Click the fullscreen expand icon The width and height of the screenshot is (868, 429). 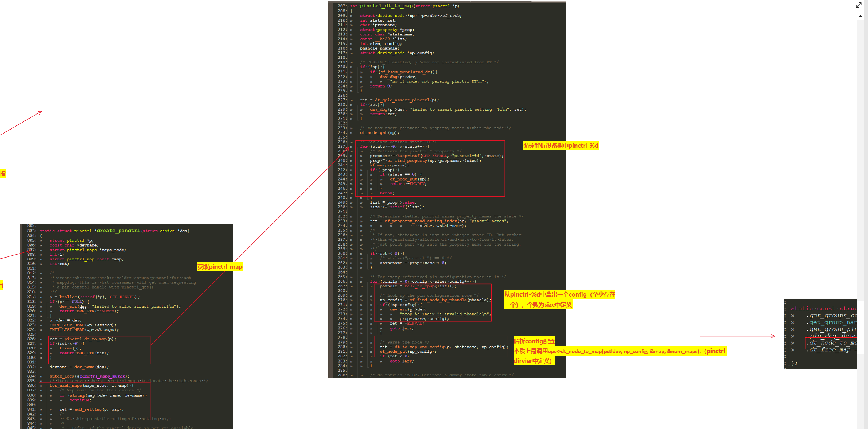click(859, 5)
